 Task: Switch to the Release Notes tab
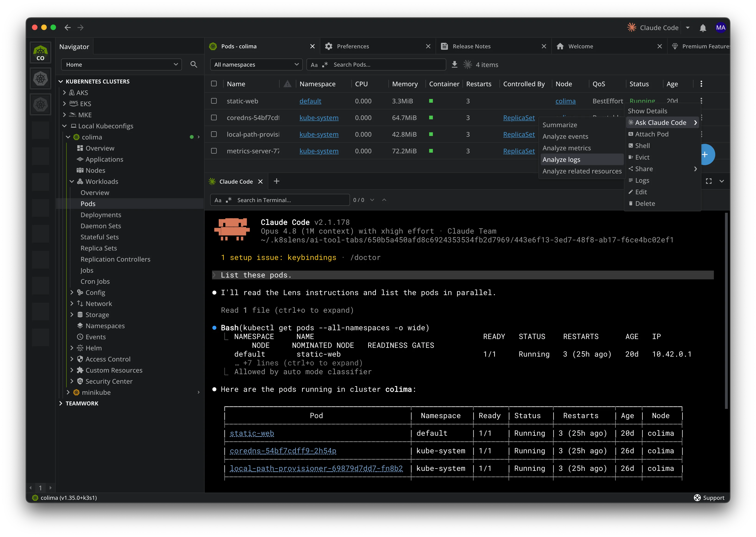pyautogui.click(x=494, y=46)
